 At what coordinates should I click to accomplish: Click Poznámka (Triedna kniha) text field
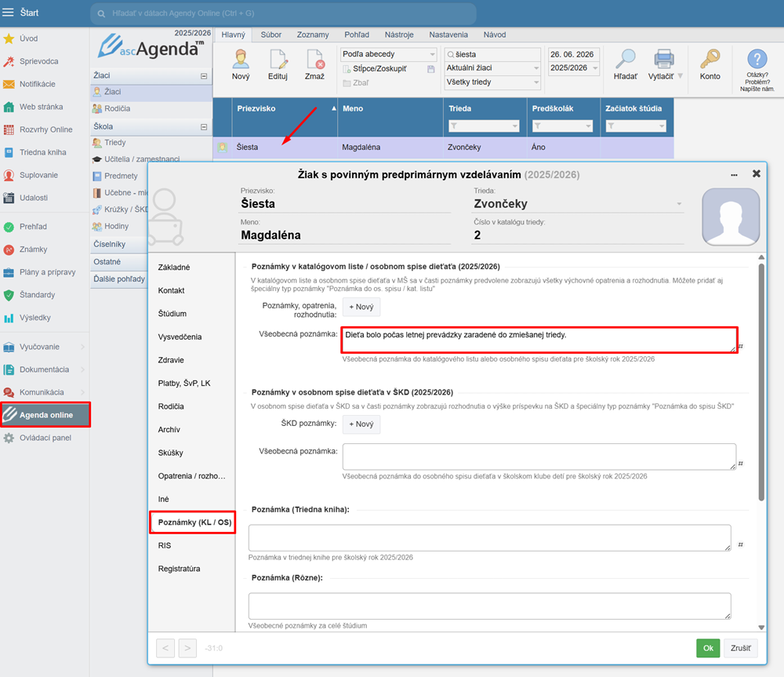(x=489, y=538)
